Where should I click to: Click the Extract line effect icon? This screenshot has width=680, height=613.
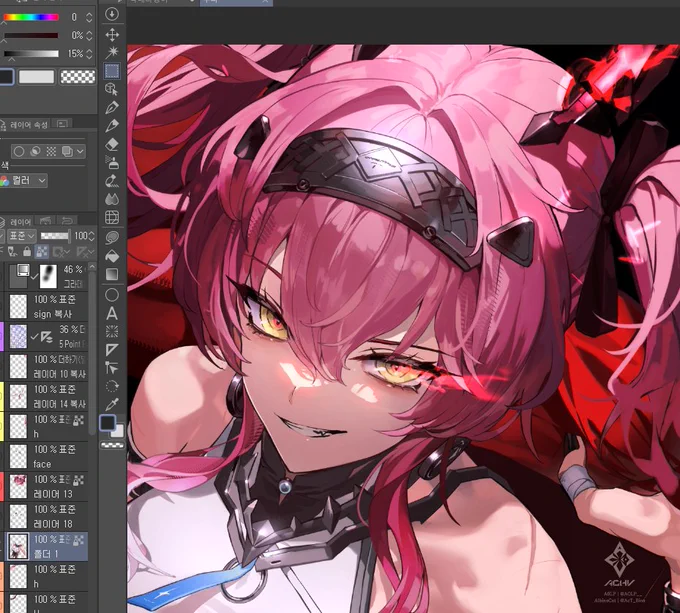click(x=36, y=151)
